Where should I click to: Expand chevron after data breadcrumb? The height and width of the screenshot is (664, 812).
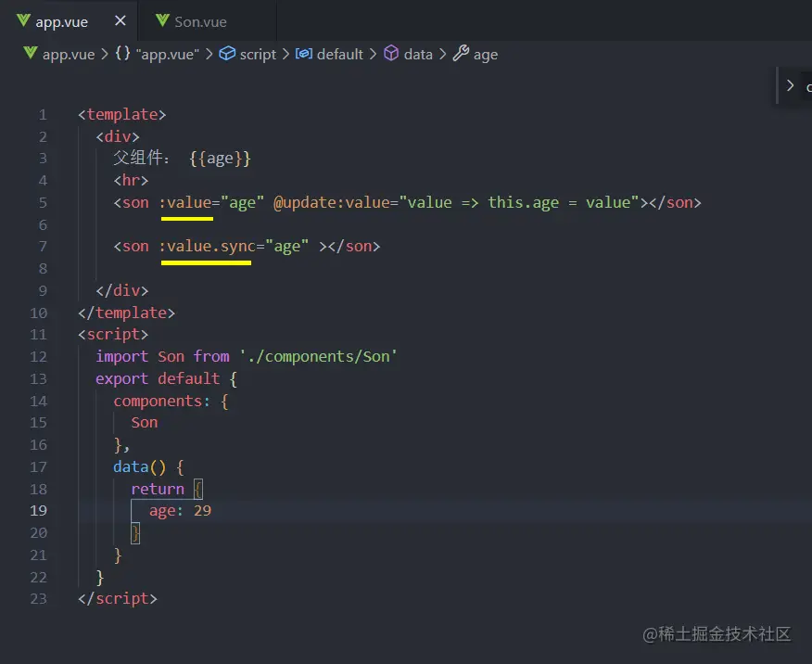pyautogui.click(x=443, y=55)
